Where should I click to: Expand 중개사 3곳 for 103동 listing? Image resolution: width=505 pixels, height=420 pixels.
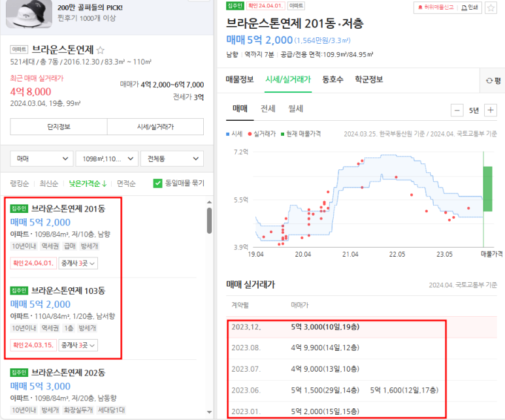click(x=78, y=345)
